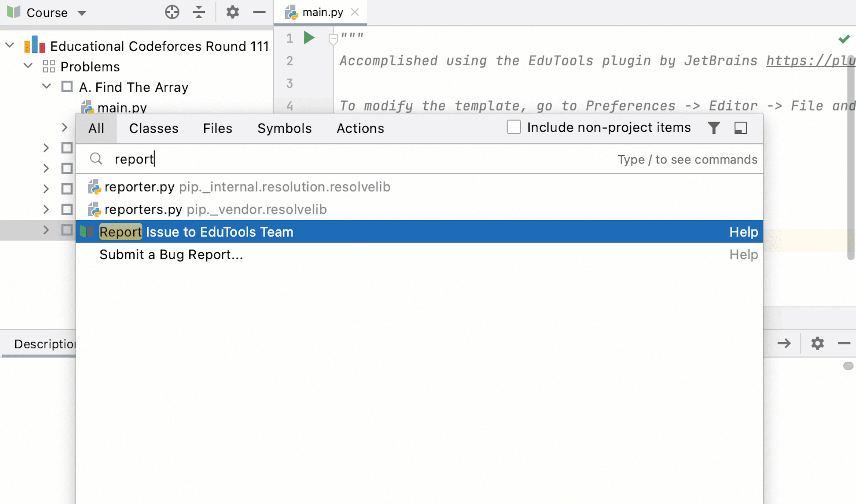Viewport: 856px width, 504px height.
Task: Collapse the A. Find The Array node
Action: [47, 86]
